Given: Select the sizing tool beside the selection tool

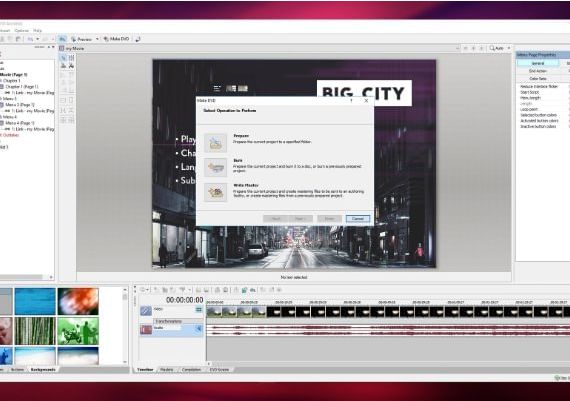Looking at the screenshot, I should tap(71, 58).
